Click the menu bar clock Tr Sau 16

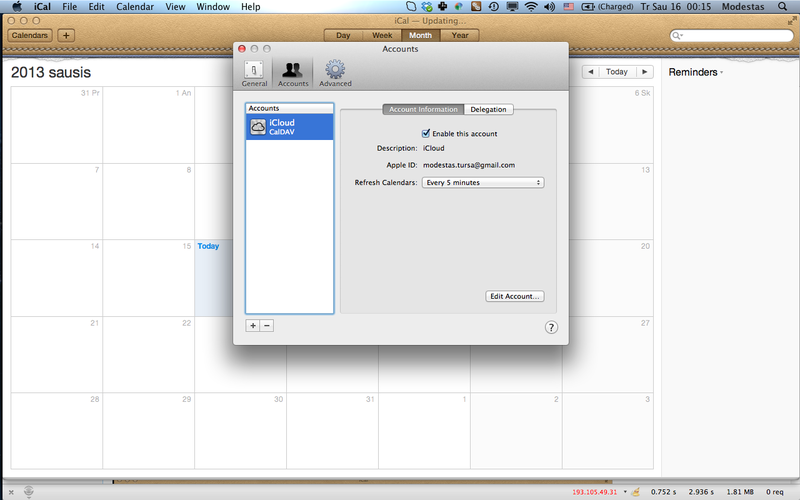click(676, 7)
